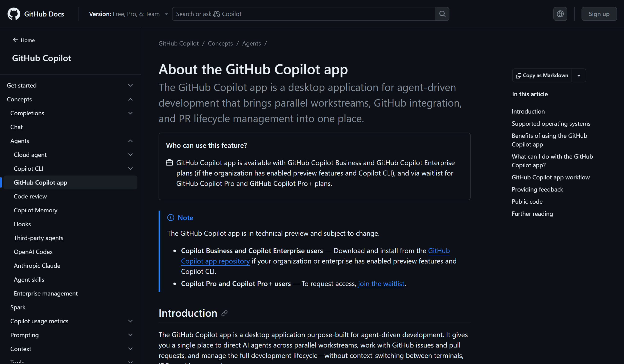Jump to Further reading section
This screenshot has height=364, width=624.
[532, 214]
